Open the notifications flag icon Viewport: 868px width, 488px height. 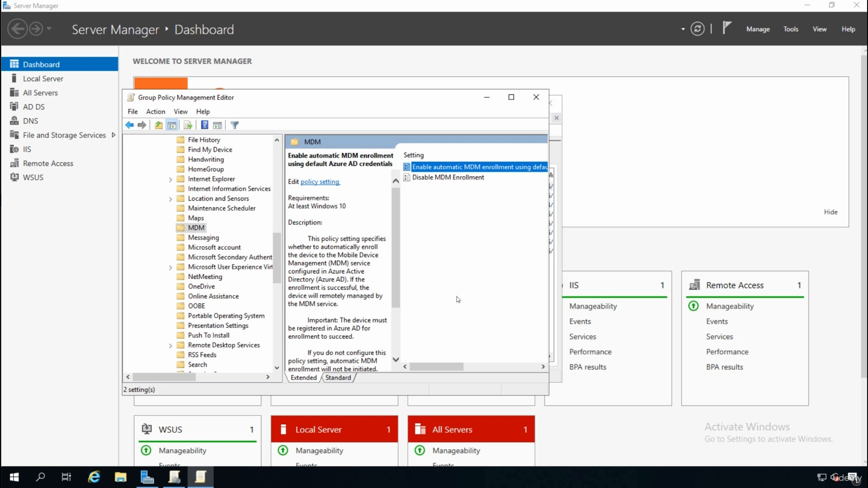click(x=726, y=28)
